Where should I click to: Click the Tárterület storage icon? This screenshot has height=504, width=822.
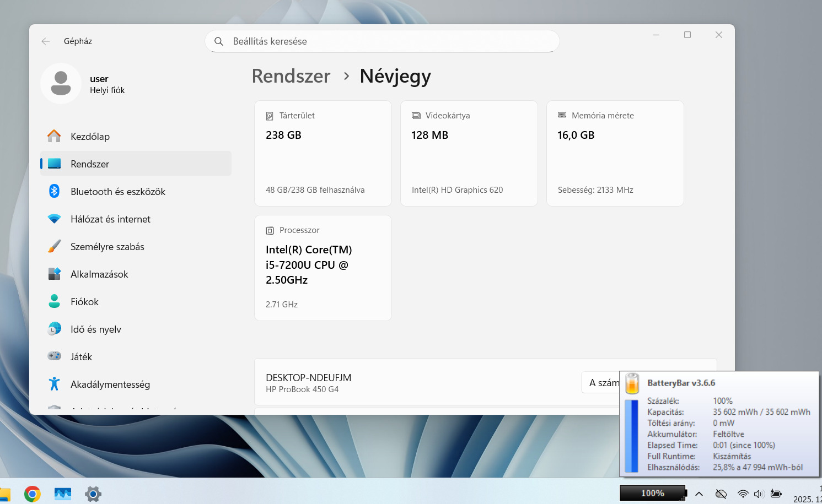click(x=270, y=116)
